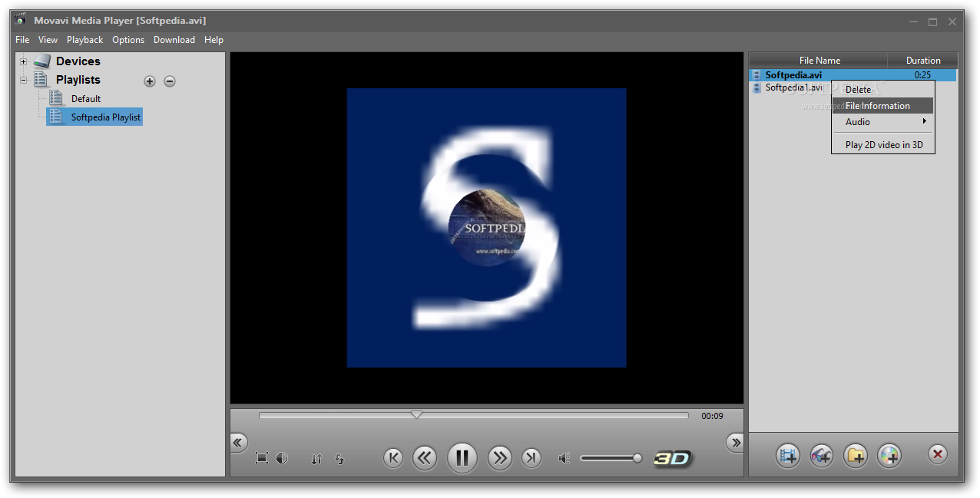Open the Playback menu

(84, 40)
